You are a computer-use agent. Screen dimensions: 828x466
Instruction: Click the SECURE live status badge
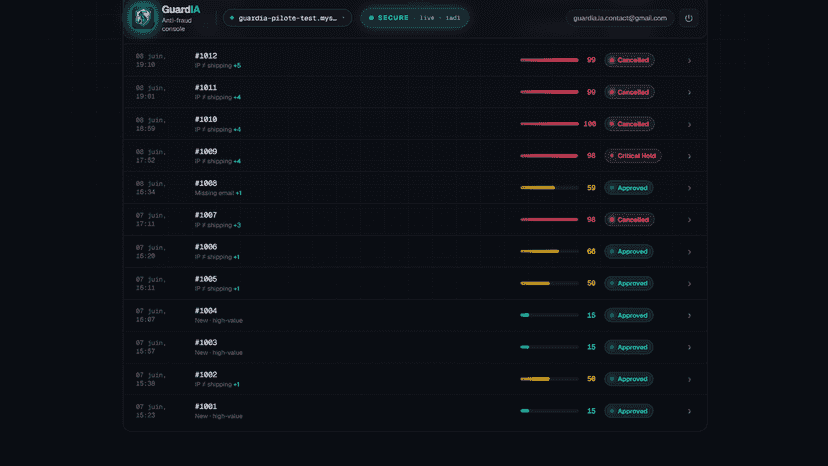[415, 18]
